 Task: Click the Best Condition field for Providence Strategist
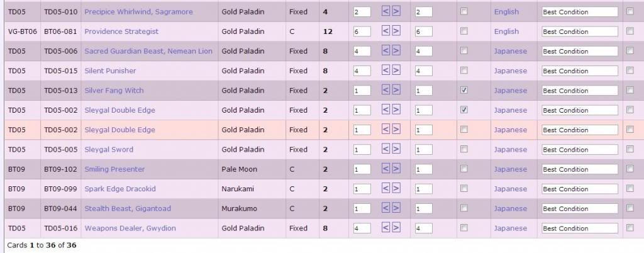pyautogui.click(x=579, y=31)
